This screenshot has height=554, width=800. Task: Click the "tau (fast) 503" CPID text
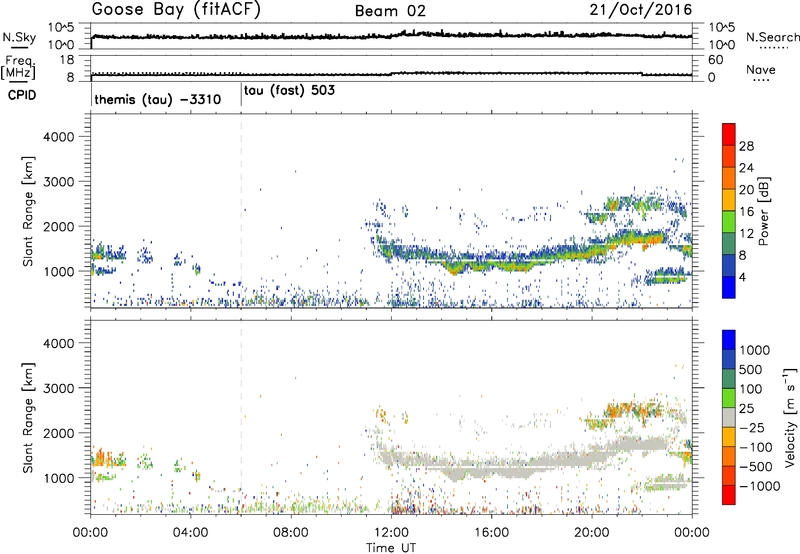pyautogui.click(x=289, y=90)
